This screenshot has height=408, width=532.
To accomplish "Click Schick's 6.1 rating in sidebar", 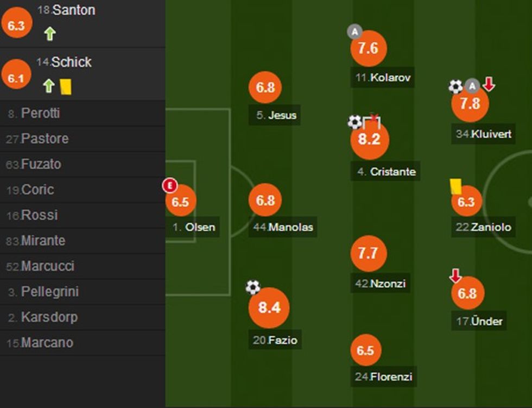I will click(x=17, y=78).
